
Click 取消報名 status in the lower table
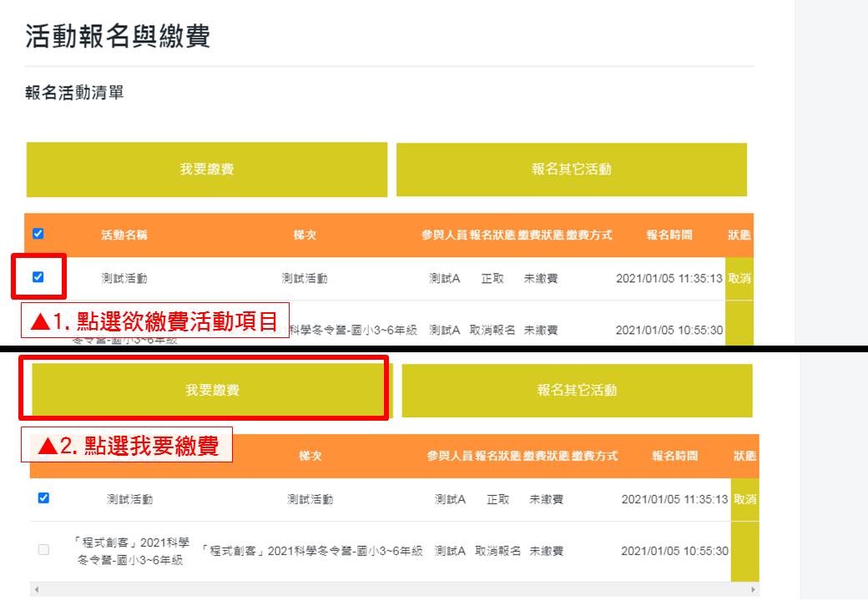click(497, 551)
